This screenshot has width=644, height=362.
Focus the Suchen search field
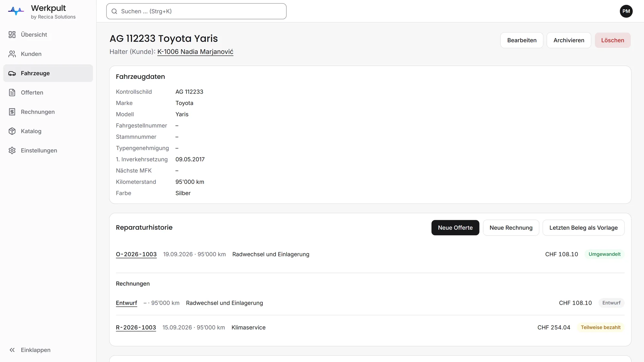pos(196,11)
